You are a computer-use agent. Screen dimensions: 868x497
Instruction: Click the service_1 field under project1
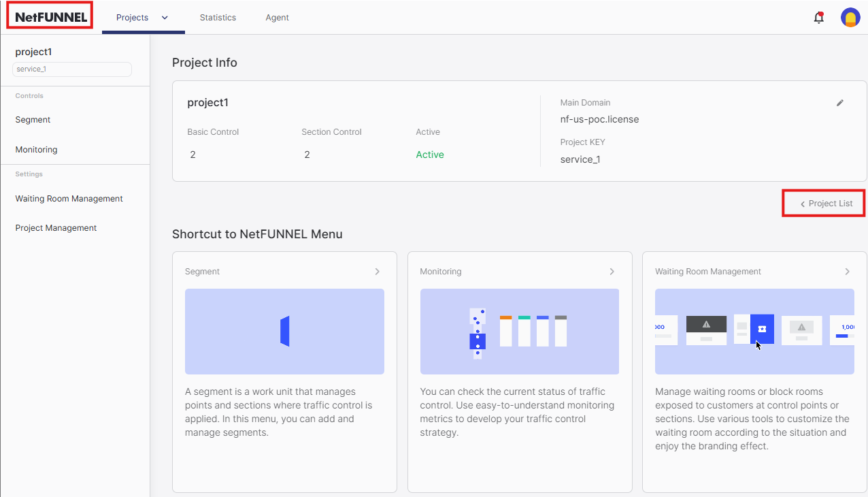click(x=71, y=69)
